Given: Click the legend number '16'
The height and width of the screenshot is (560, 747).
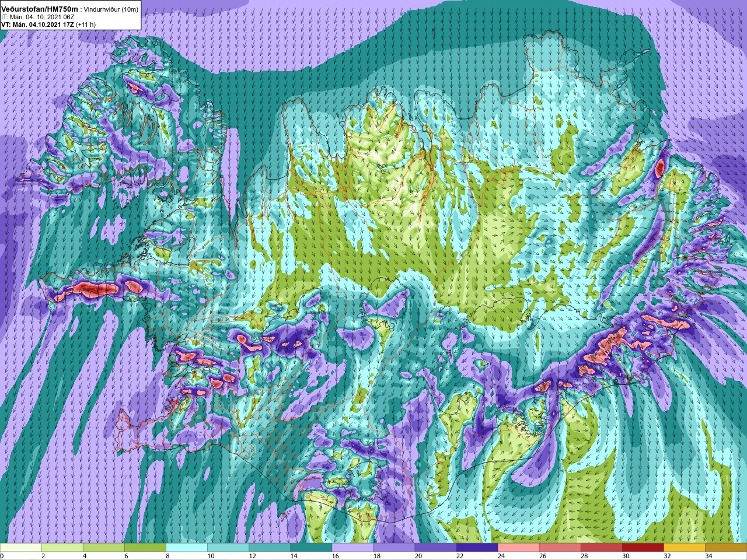Looking at the screenshot, I should coord(336,556).
